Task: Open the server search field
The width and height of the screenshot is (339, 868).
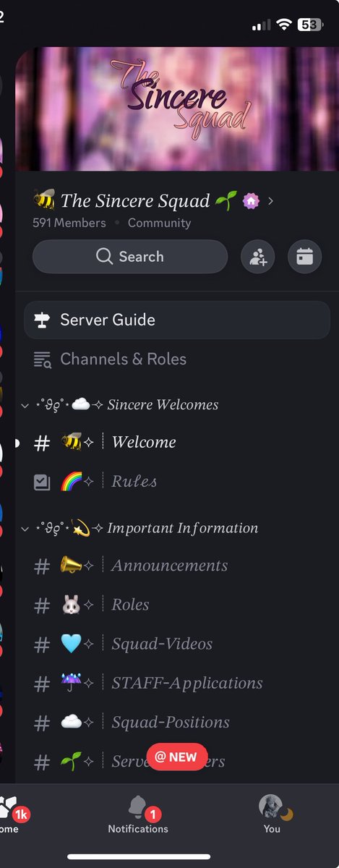Action: (x=130, y=257)
